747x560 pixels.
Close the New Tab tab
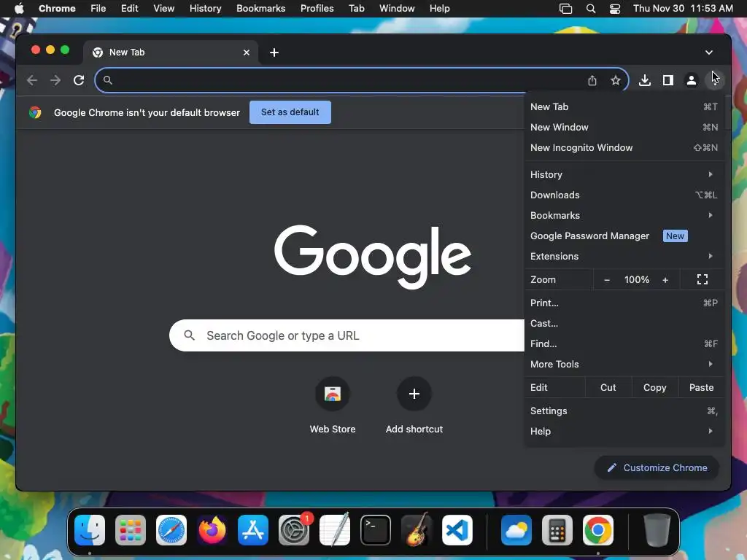247,52
